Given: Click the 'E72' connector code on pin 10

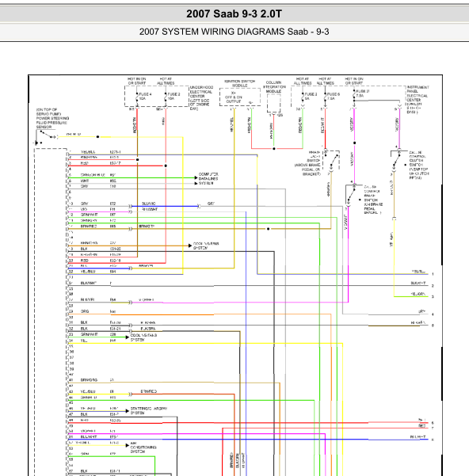Looking at the screenshot, I should [112, 204].
